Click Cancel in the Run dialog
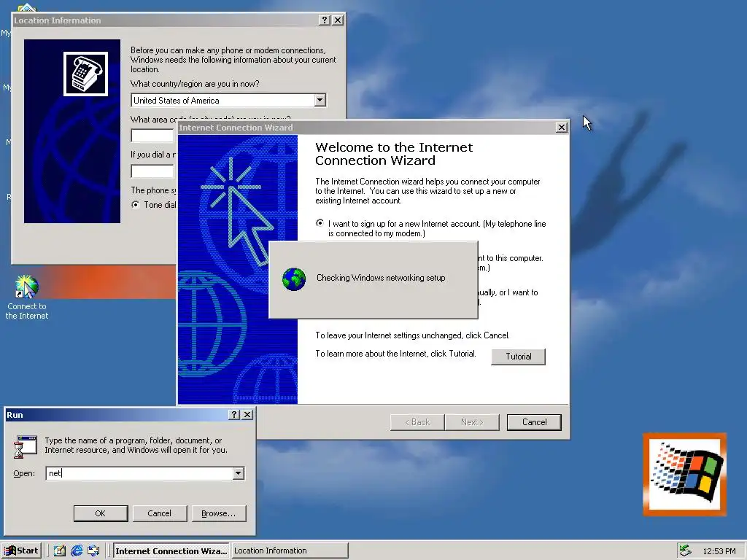747x560 pixels. click(x=160, y=513)
